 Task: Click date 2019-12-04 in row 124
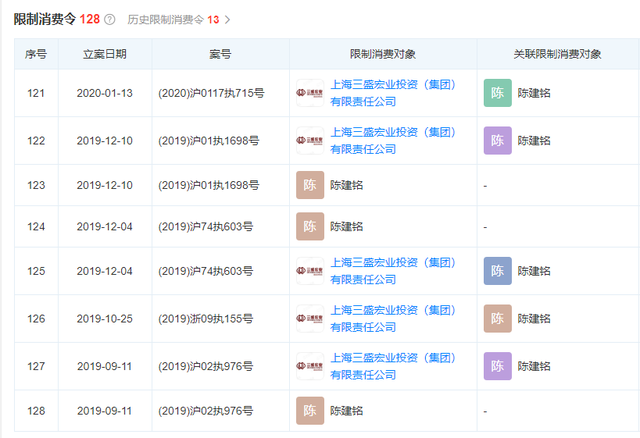tap(104, 227)
